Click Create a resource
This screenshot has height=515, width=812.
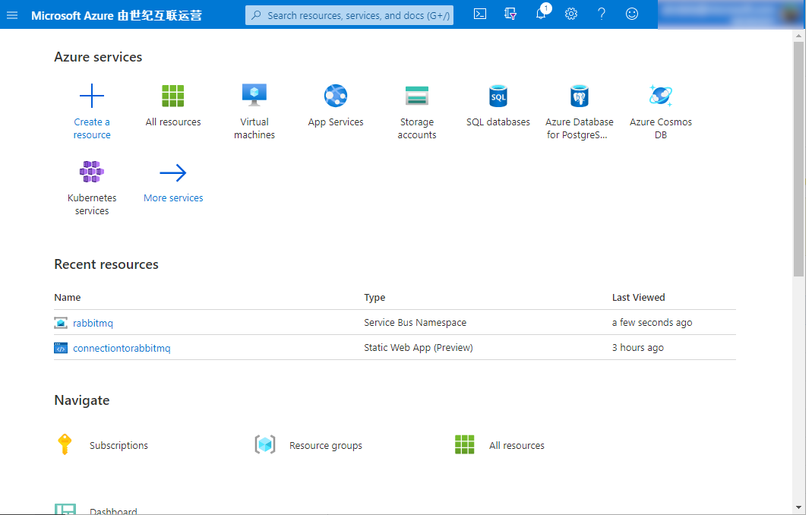92,96
